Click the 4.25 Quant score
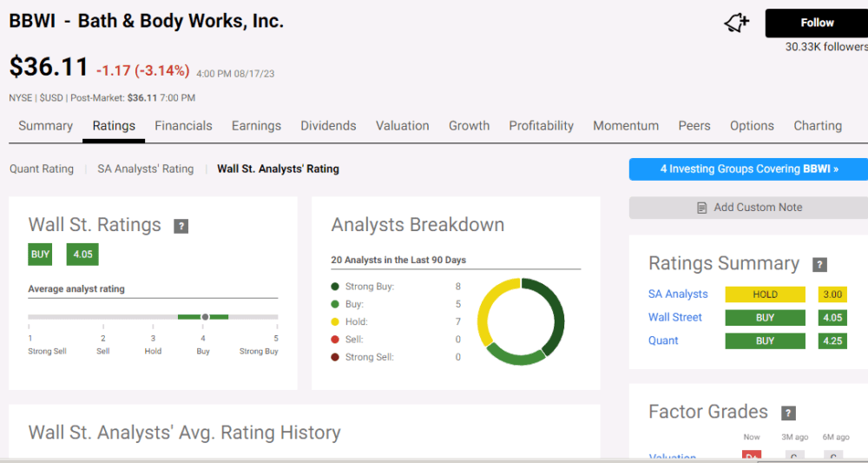The image size is (868, 463). (x=832, y=341)
